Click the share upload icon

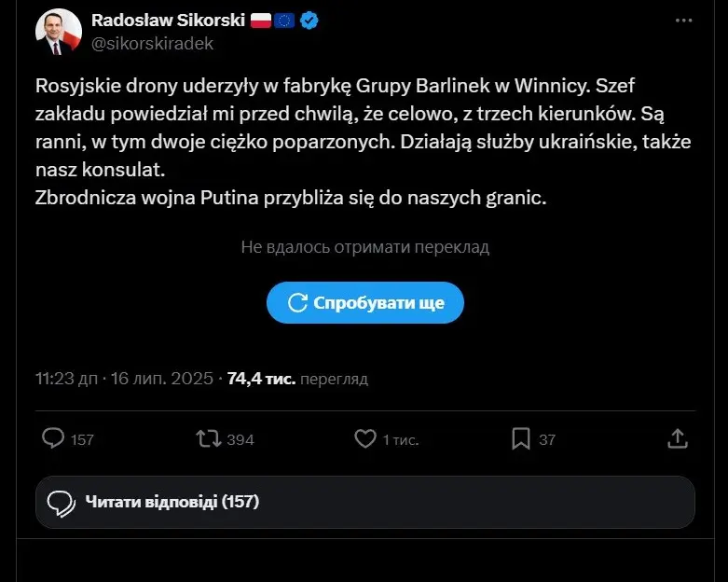[x=678, y=438]
